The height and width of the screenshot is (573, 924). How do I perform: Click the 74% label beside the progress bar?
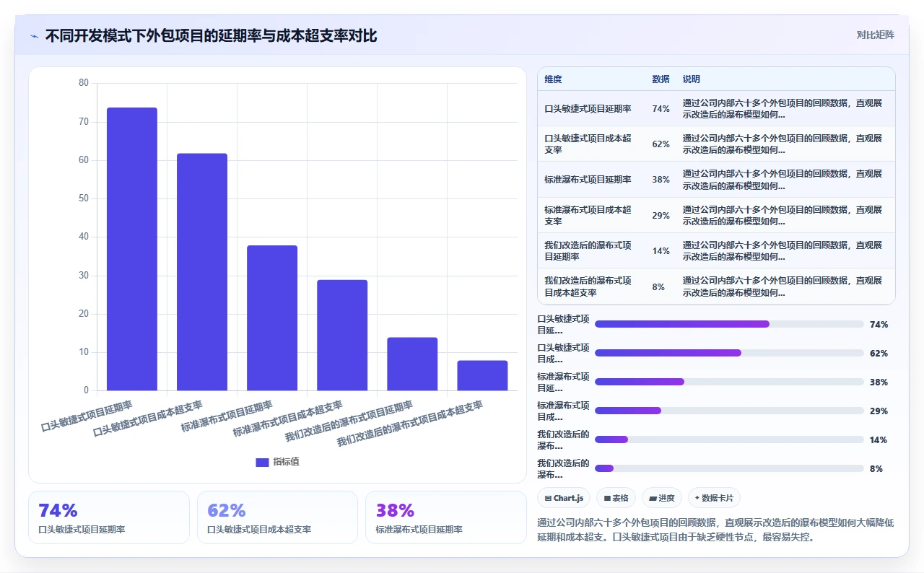point(879,324)
